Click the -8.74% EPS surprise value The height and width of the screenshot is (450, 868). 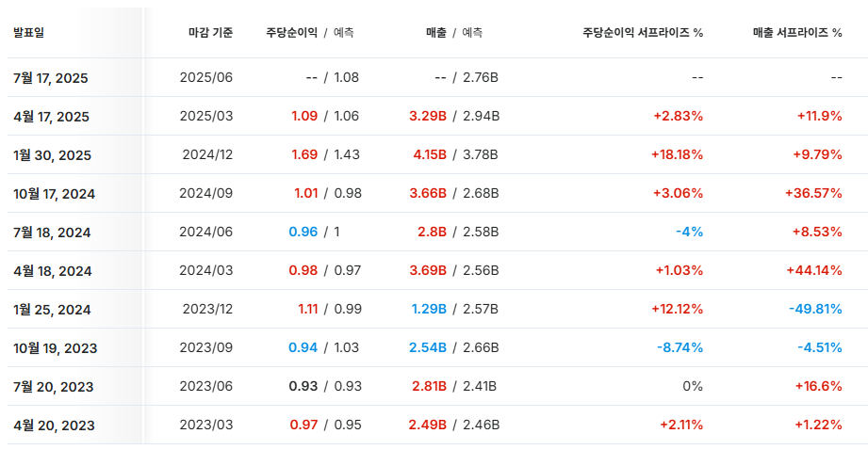(680, 348)
